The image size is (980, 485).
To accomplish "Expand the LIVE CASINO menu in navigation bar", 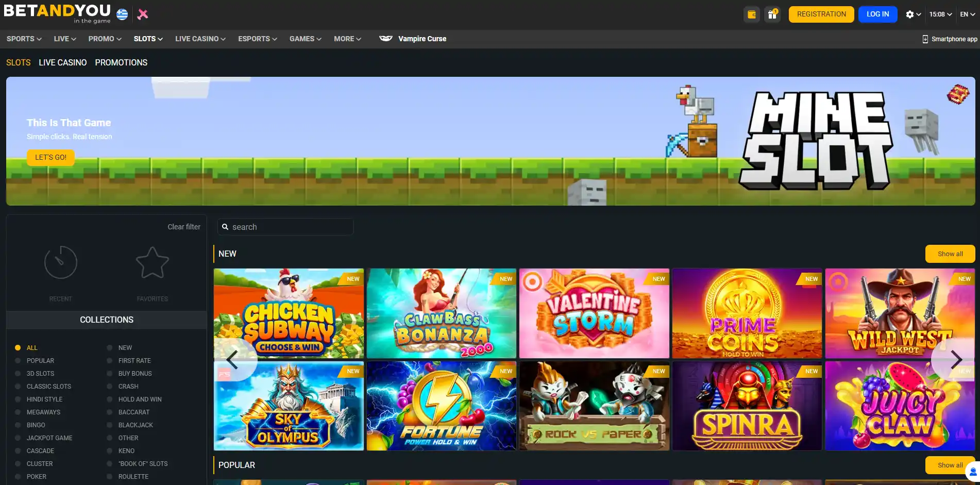I will coord(200,39).
